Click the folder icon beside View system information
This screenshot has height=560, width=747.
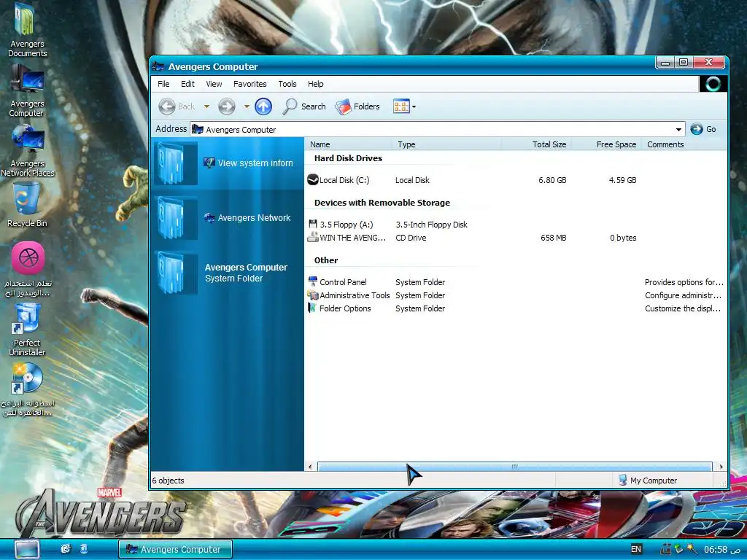pyautogui.click(x=175, y=163)
